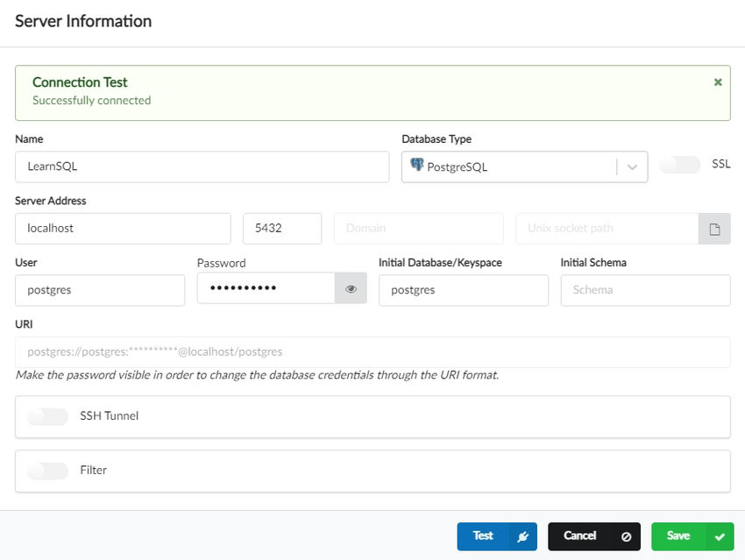
Task: Turn on the SSH Tunnel toggle
Action: pos(47,416)
